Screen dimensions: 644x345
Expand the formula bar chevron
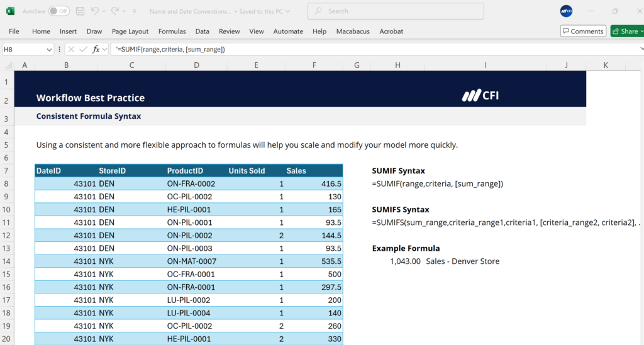click(x=641, y=49)
